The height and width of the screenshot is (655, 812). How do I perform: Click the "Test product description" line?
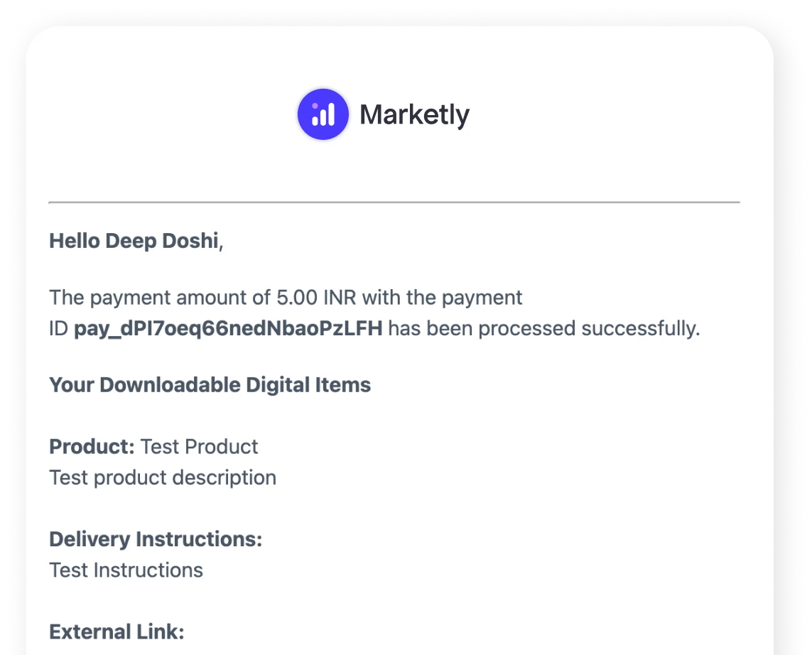(163, 477)
